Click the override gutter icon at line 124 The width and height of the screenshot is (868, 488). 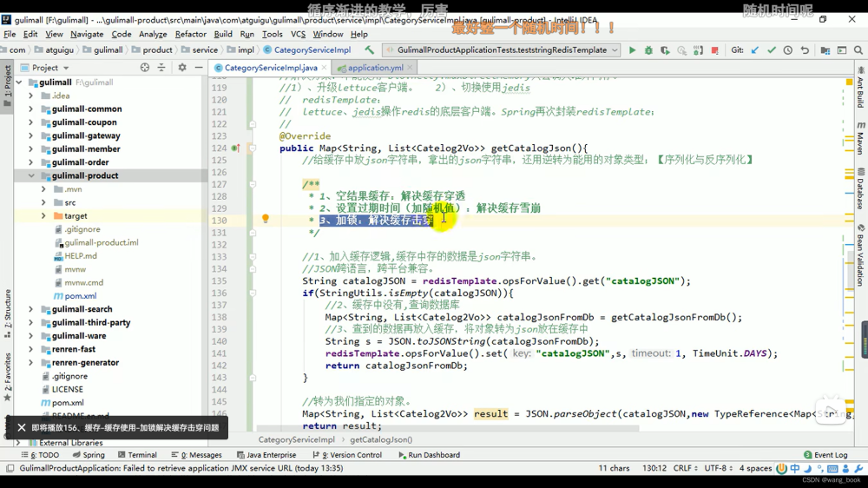point(235,148)
